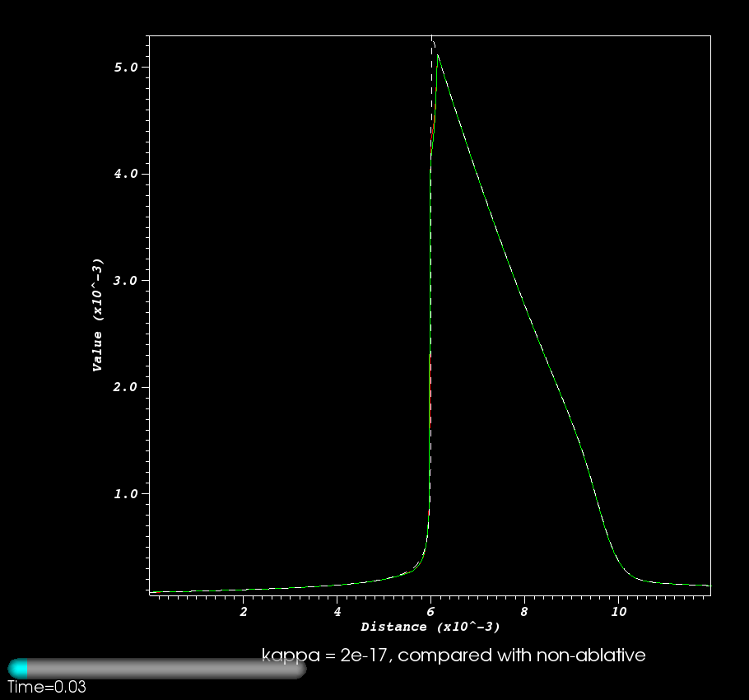Click the 10 x-axis tick label
This screenshot has height=700, width=749.
[619, 612]
